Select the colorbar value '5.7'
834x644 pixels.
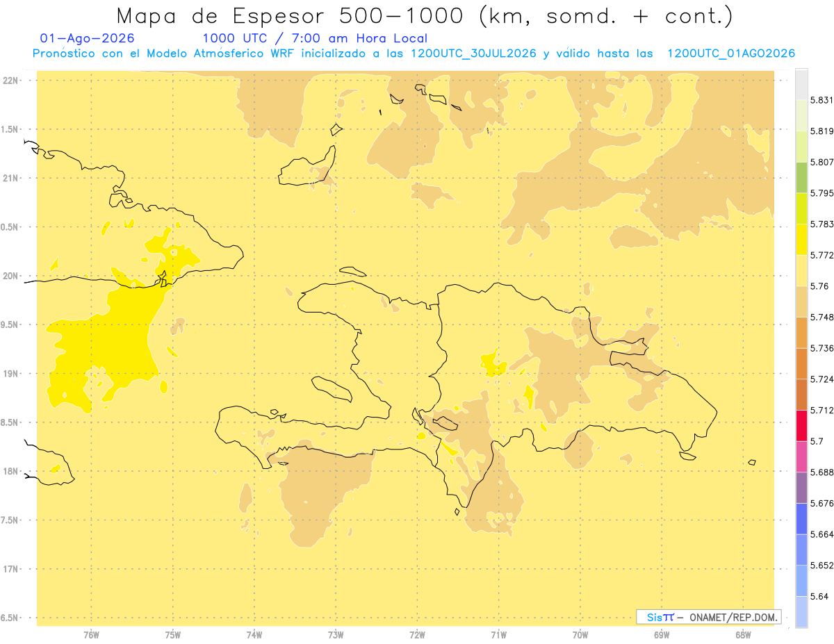point(817,441)
